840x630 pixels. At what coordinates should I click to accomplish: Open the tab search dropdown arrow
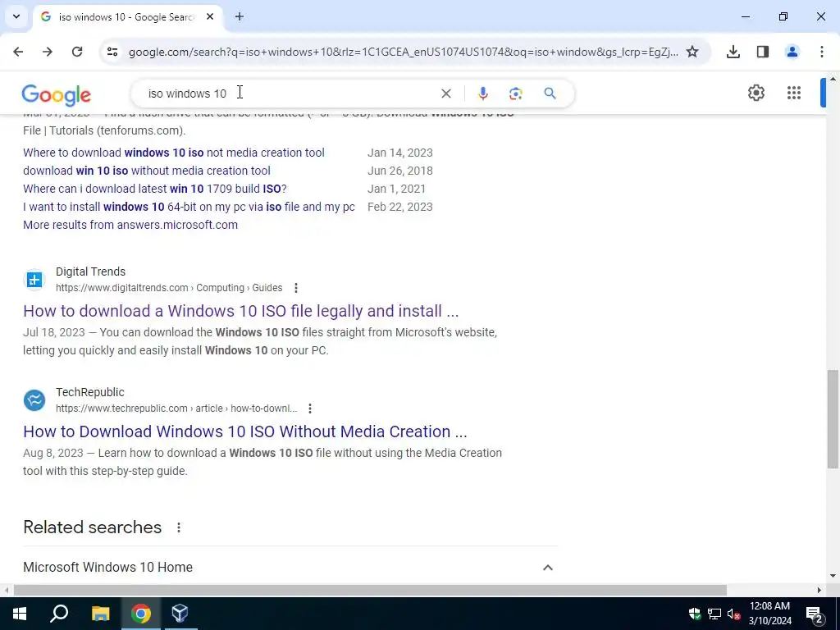pyautogui.click(x=16, y=16)
